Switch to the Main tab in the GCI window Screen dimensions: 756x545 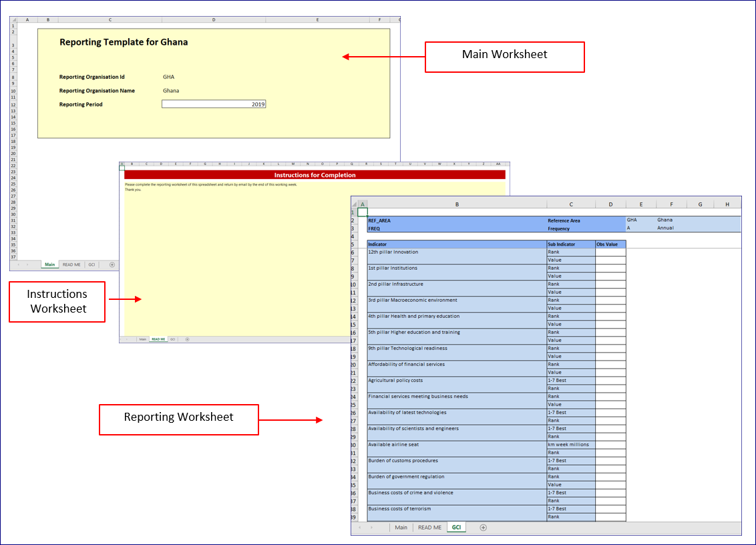(401, 528)
